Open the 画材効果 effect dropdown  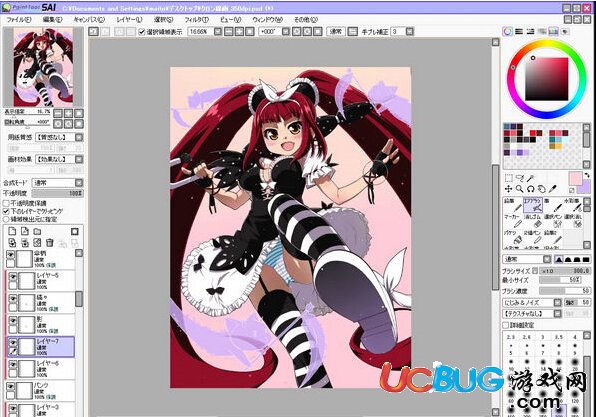(59, 159)
